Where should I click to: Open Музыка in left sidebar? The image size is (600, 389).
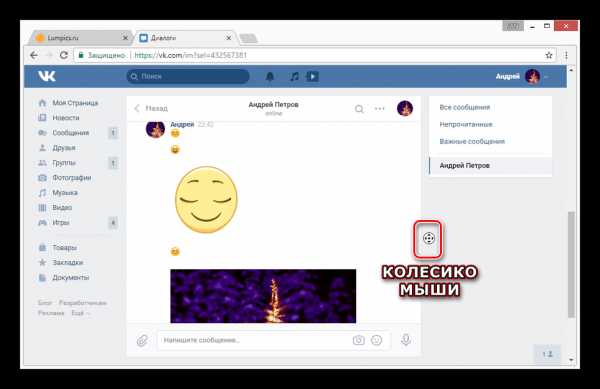(x=65, y=193)
